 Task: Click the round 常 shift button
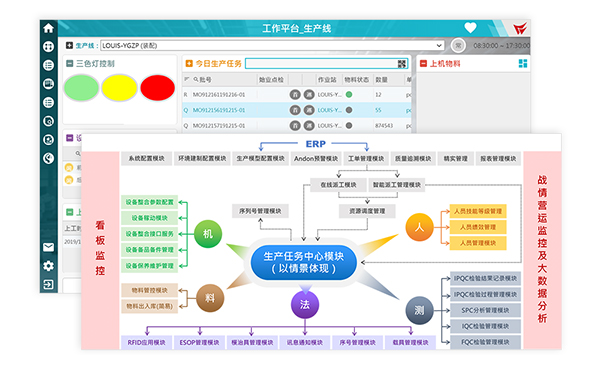[458, 46]
